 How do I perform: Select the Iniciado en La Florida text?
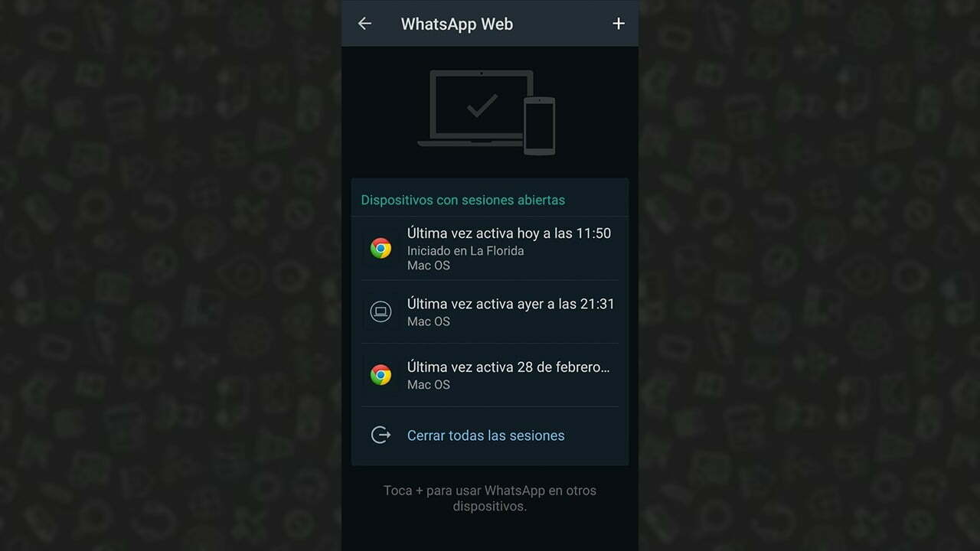[x=465, y=251]
